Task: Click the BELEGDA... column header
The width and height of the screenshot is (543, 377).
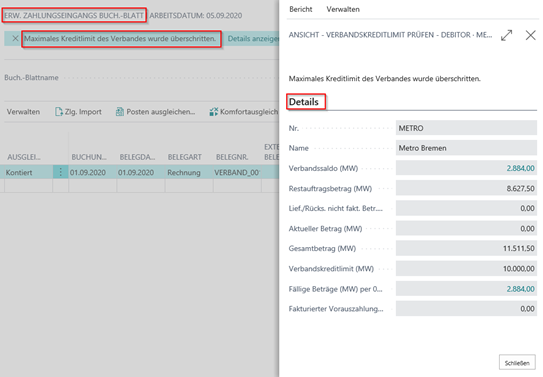Action: pos(137,157)
